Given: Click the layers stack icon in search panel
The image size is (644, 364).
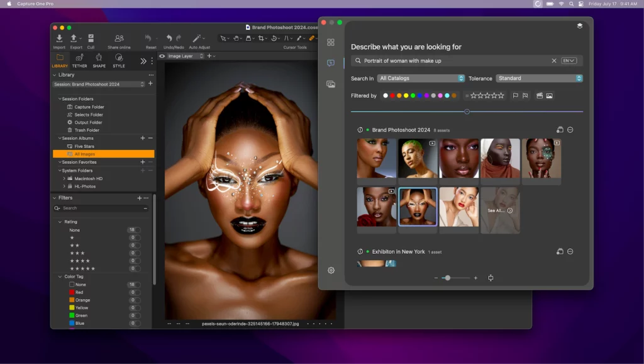Looking at the screenshot, I should (x=579, y=26).
